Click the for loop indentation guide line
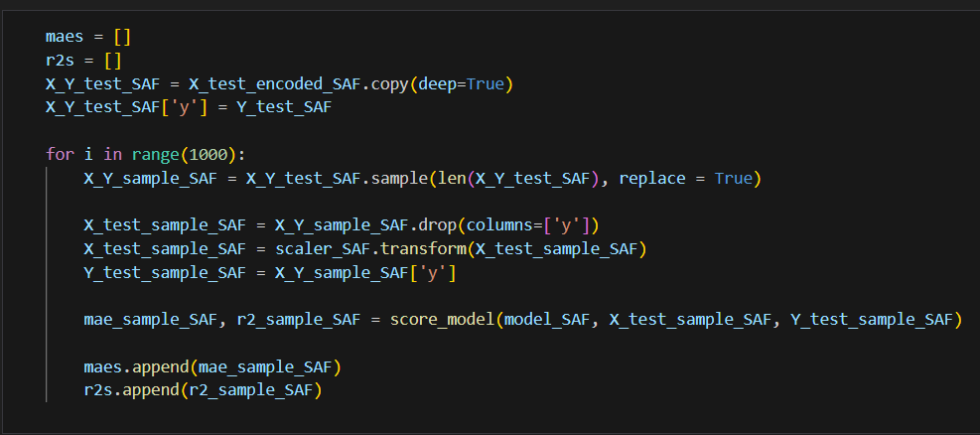Screen dimensions: 980x435 (47, 284)
